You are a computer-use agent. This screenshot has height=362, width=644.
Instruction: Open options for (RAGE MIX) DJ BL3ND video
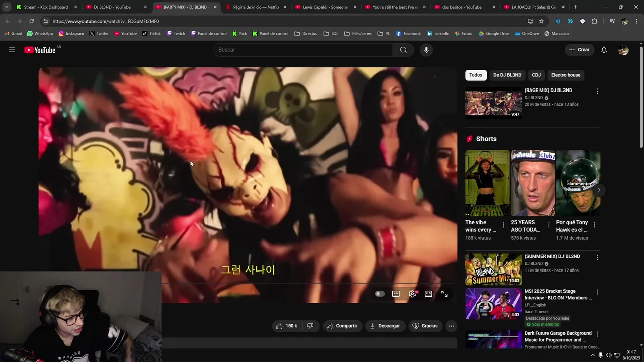[x=598, y=91]
